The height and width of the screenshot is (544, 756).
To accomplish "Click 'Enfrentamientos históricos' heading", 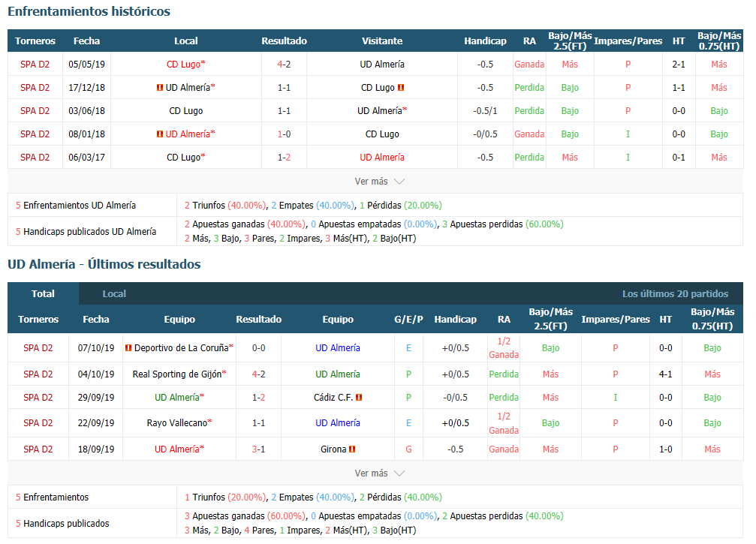I will (89, 11).
